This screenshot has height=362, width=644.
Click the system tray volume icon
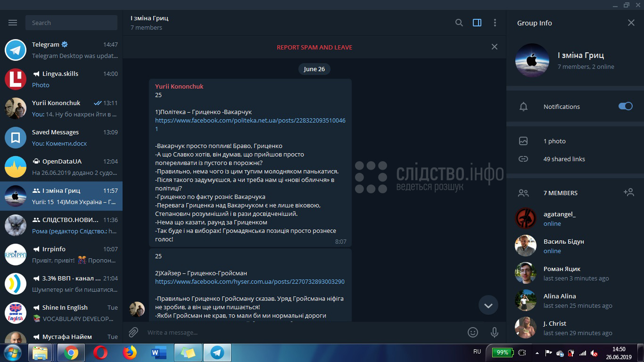[594, 353]
